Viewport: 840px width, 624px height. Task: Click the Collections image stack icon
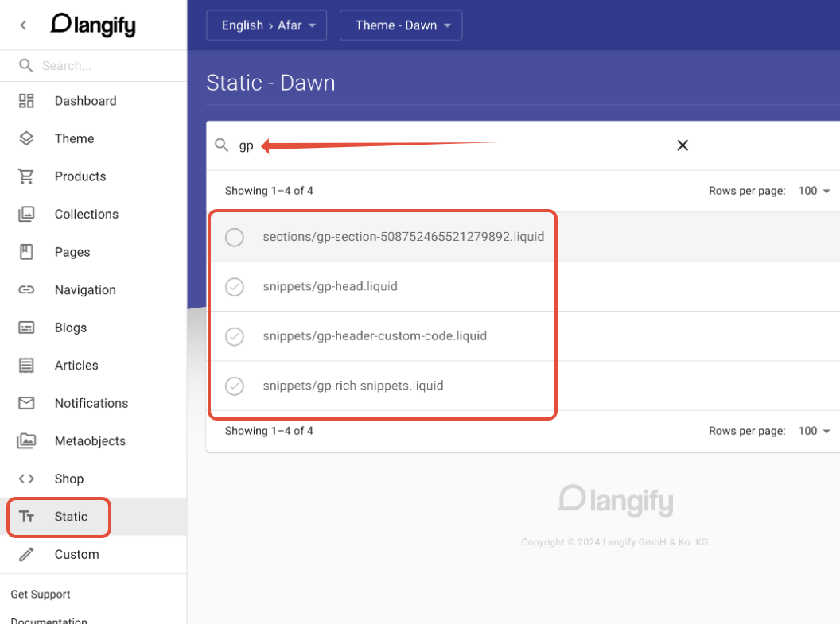[x=26, y=214]
